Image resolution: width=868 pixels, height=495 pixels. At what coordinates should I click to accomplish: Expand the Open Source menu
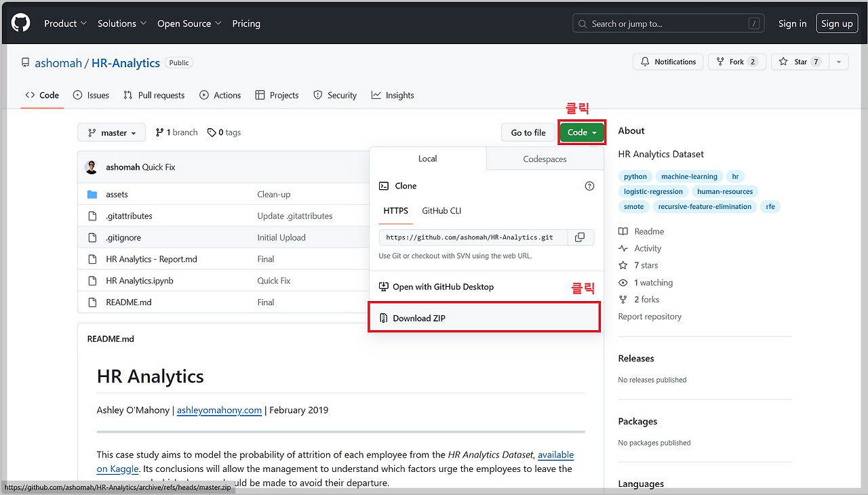189,24
